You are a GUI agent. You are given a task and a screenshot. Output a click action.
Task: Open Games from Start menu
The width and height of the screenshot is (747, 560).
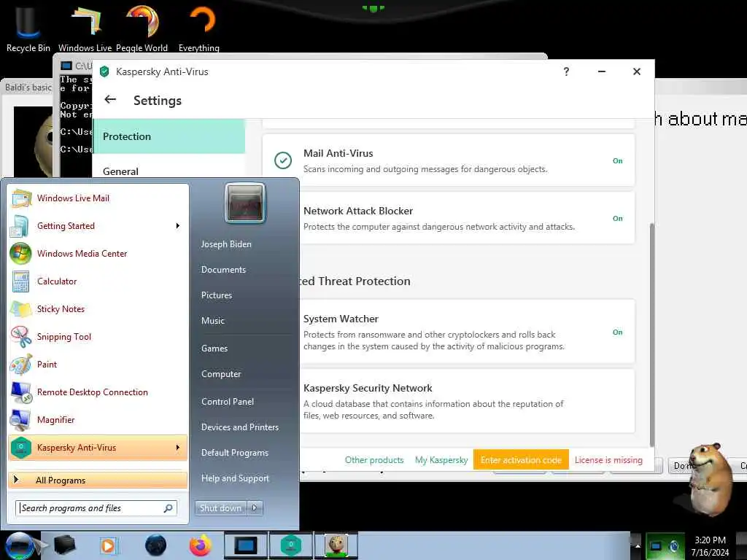click(214, 349)
